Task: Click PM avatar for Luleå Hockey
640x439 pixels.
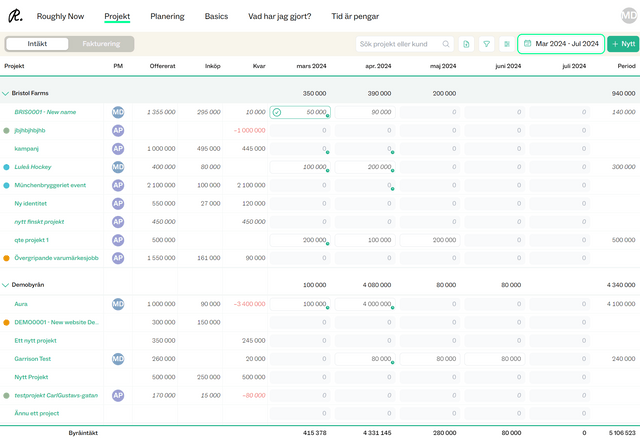Action: pyautogui.click(x=118, y=167)
